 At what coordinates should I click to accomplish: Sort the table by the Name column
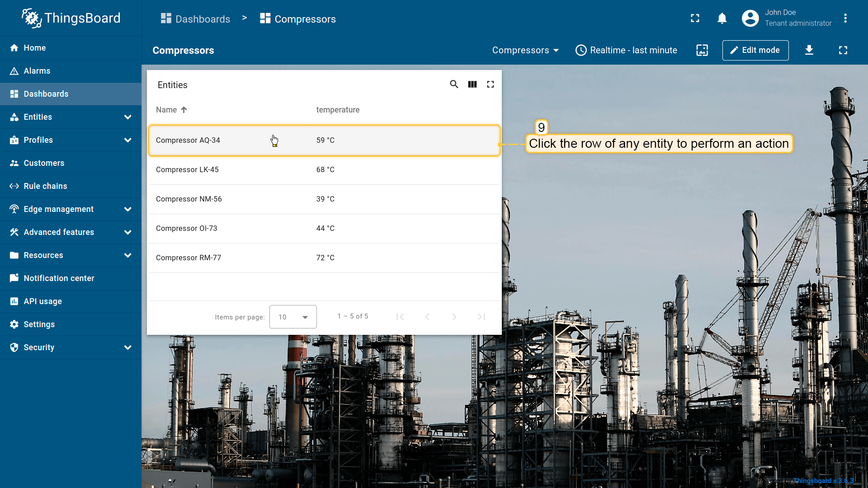pyautogui.click(x=167, y=110)
